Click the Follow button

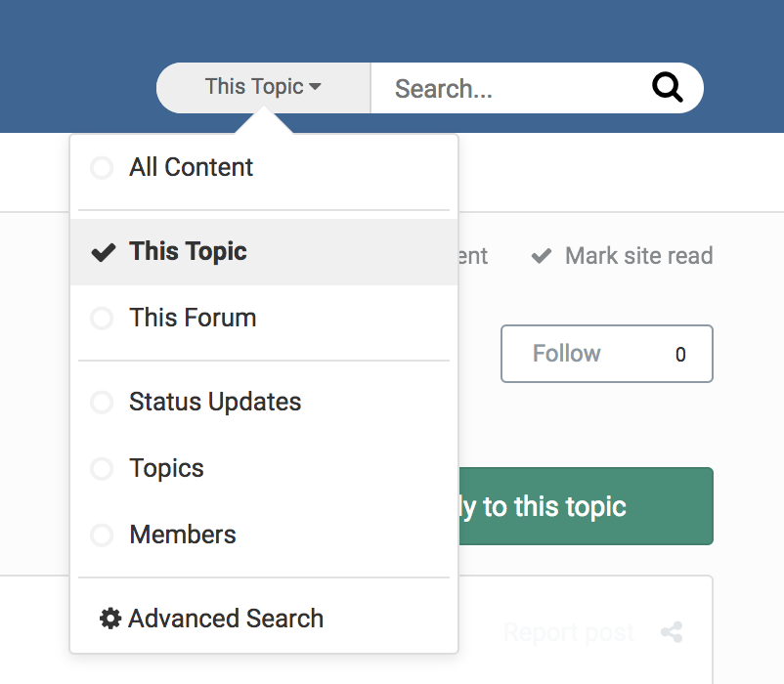click(x=567, y=354)
